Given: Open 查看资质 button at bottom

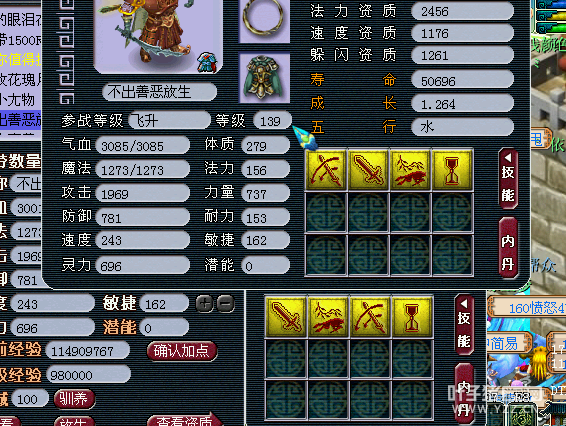Looking at the screenshot, I should (185, 421).
